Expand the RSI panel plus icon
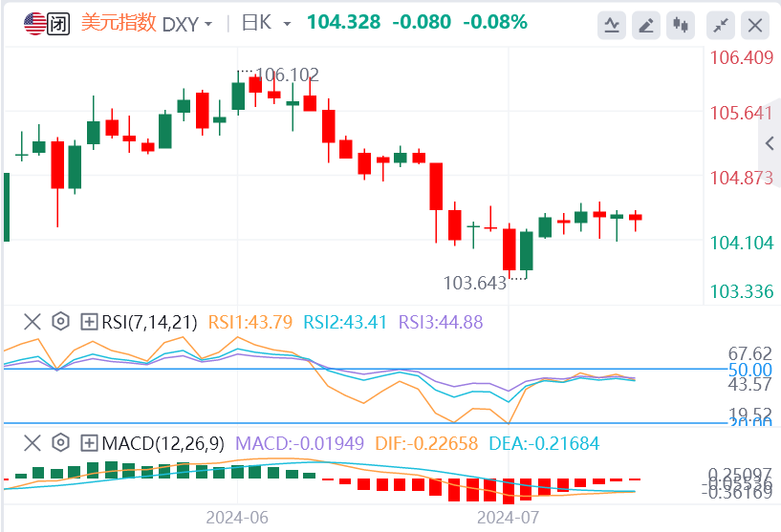The height and width of the screenshot is (532, 781). pyautogui.click(x=89, y=322)
